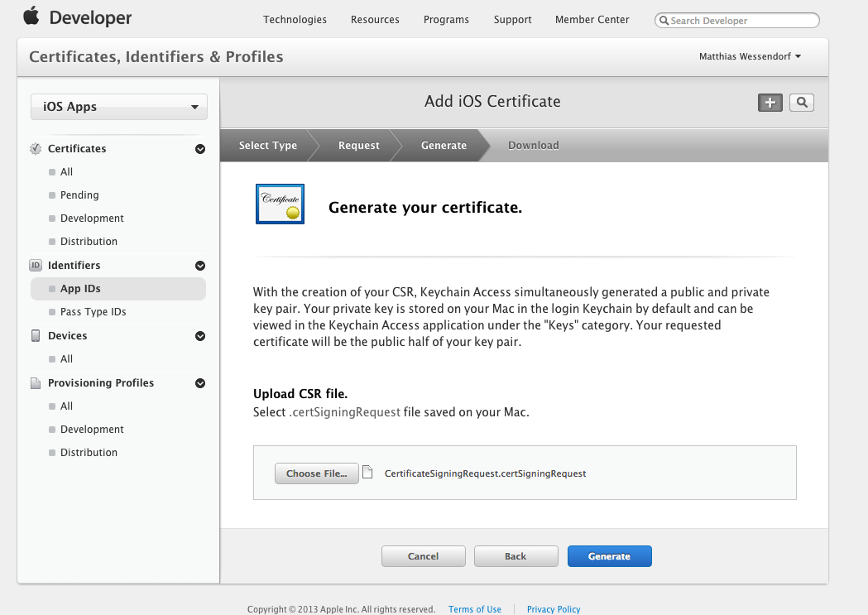Click the Certificates section gear icon

coord(36,149)
